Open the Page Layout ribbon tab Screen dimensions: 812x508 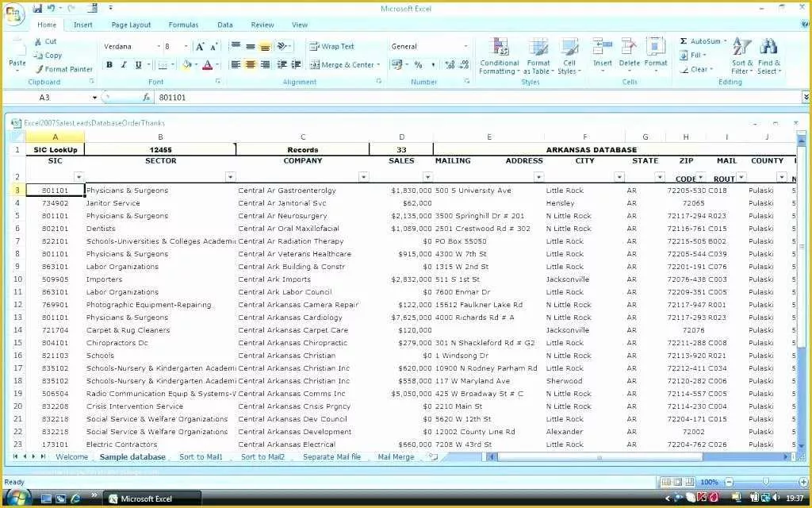point(131,25)
